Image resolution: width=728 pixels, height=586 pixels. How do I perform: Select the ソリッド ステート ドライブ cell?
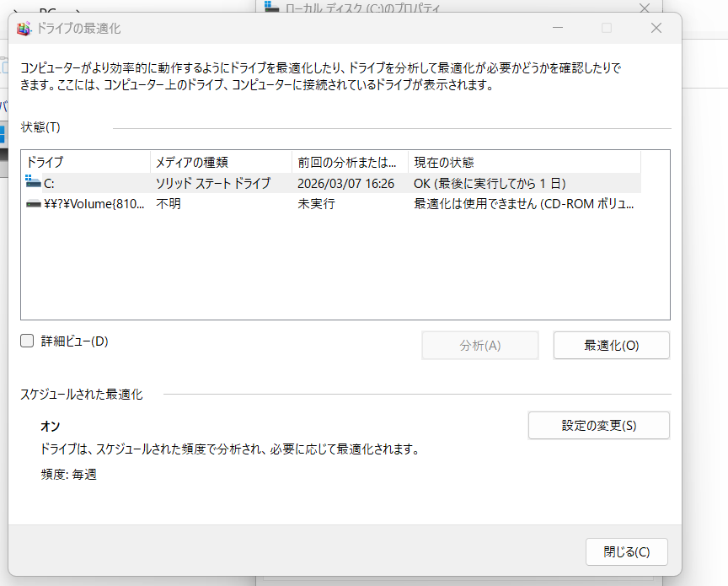pos(213,183)
